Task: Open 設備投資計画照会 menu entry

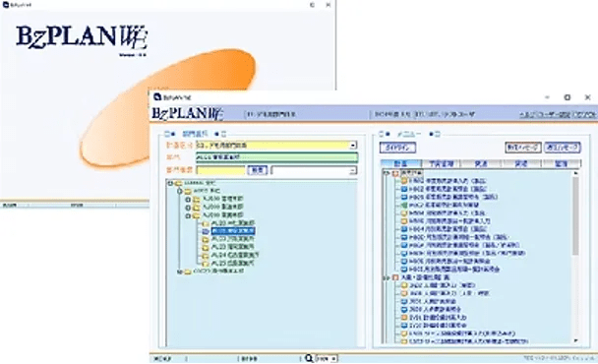Action: coord(438,326)
